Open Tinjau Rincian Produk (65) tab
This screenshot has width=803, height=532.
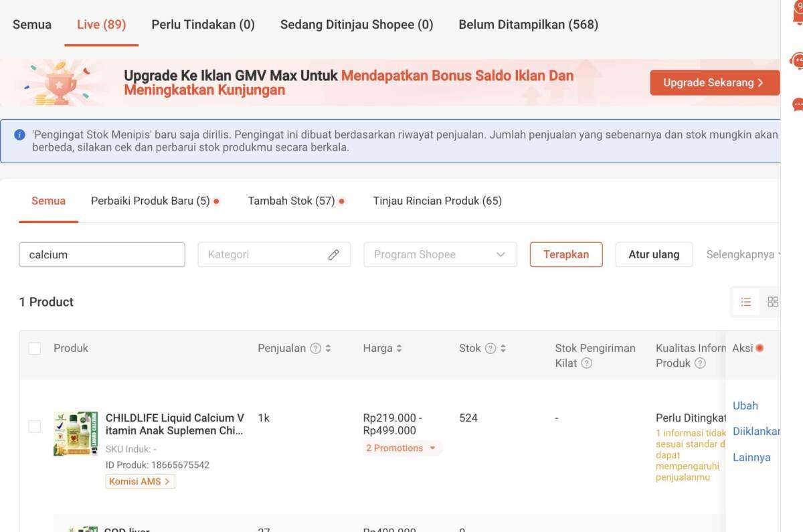coord(438,201)
